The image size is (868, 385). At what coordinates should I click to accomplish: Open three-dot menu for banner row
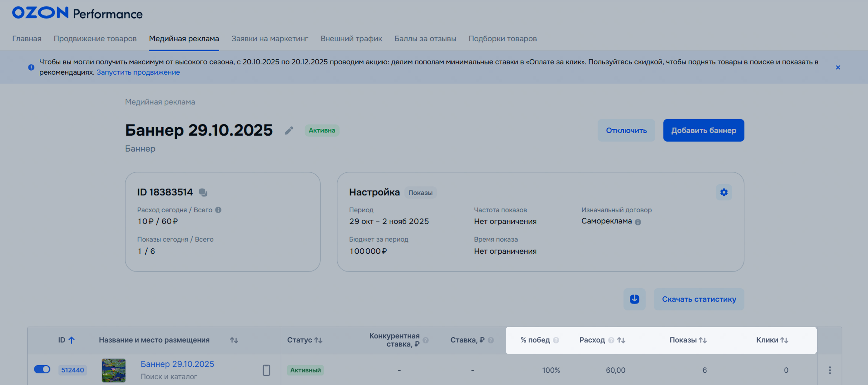click(x=830, y=370)
